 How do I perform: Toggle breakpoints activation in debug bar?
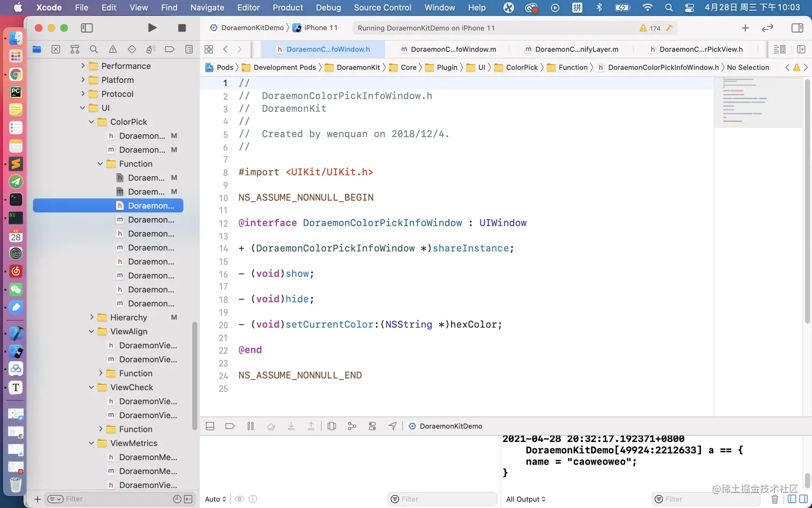click(x=230, y=426)
